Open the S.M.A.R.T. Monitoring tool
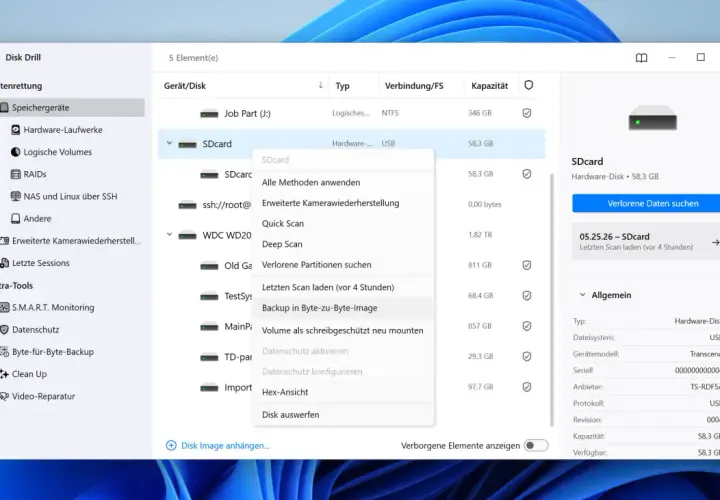The height and width of the screenshot is (500, 720). coord(48,307)
